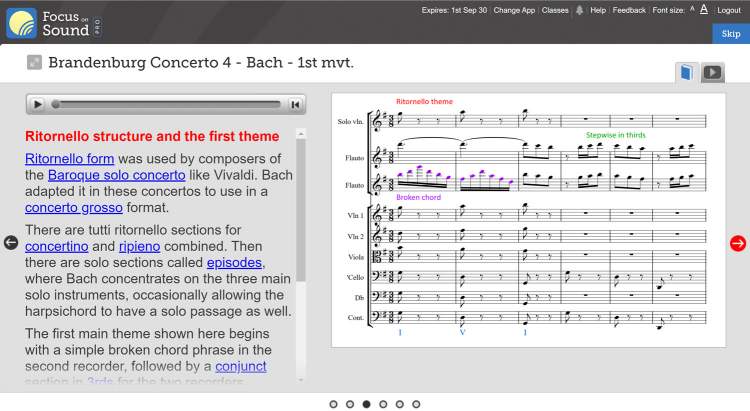Image resolution: width=750 pixels, height=411 pixels.
Task: Open the ripieno glossary link
Action: pos(139,246)
